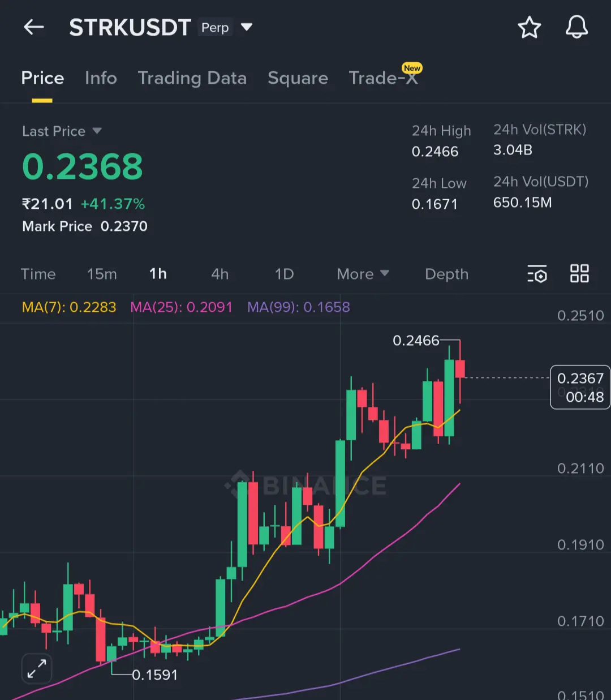Open the Trade-X tab
611x700 pixels.
[x=383, y=78]
